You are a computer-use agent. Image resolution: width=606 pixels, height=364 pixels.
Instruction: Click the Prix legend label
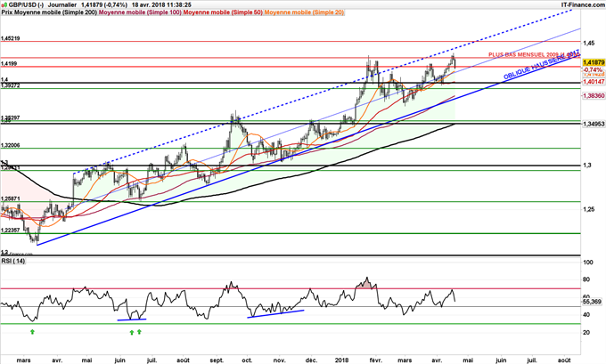6,12
